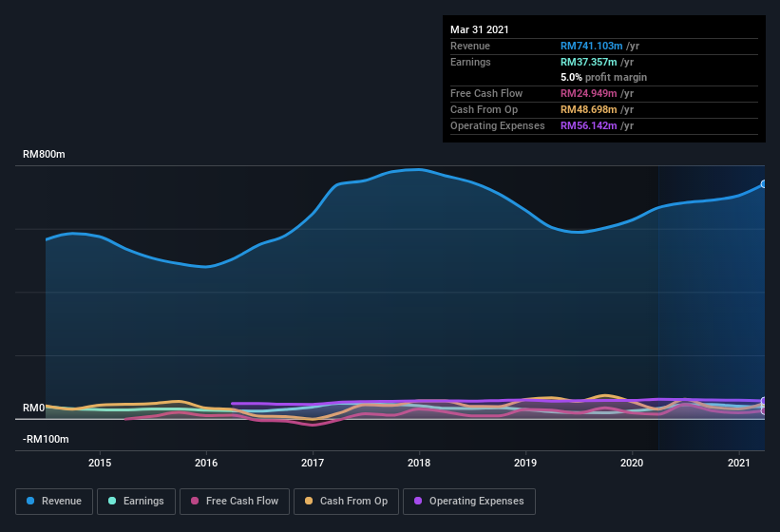The height and width of the screenshot is (532, 780).
Task: Click the 2020 x-axis label
Action: [x=632, y=463]
